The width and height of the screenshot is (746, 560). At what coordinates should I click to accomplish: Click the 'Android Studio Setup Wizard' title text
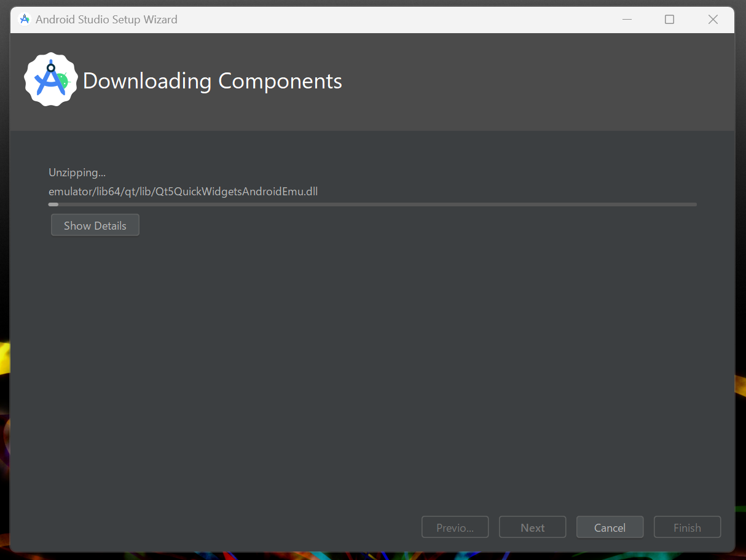pos(107,19)
